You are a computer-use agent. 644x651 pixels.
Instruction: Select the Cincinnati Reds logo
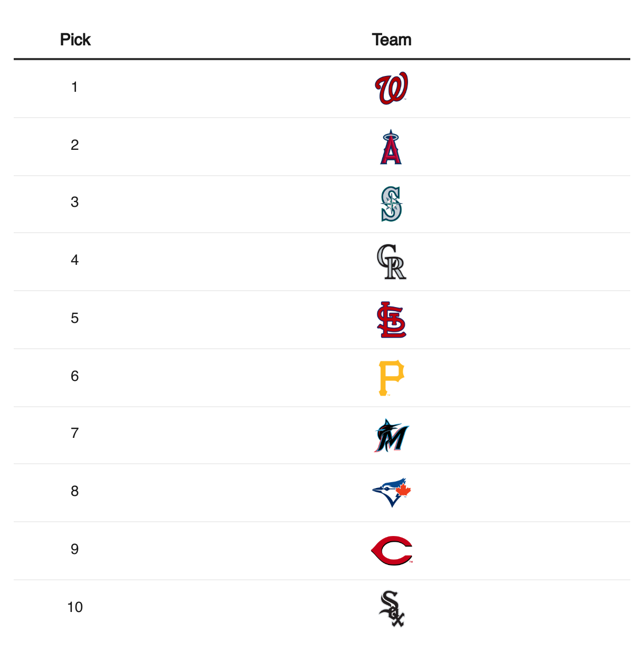click(x=391, y=551)
